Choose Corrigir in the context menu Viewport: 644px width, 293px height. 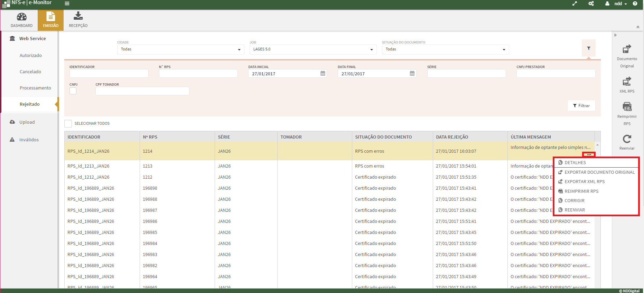click(574, 201)
